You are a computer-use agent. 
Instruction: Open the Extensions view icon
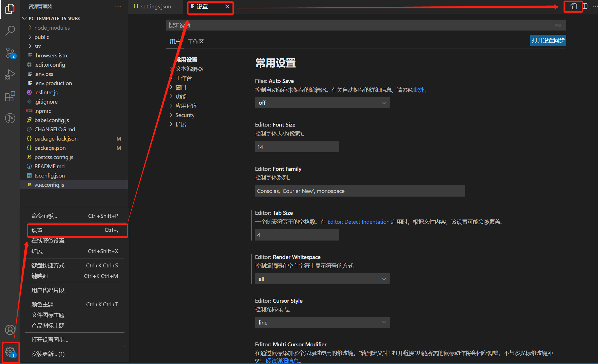10,96
